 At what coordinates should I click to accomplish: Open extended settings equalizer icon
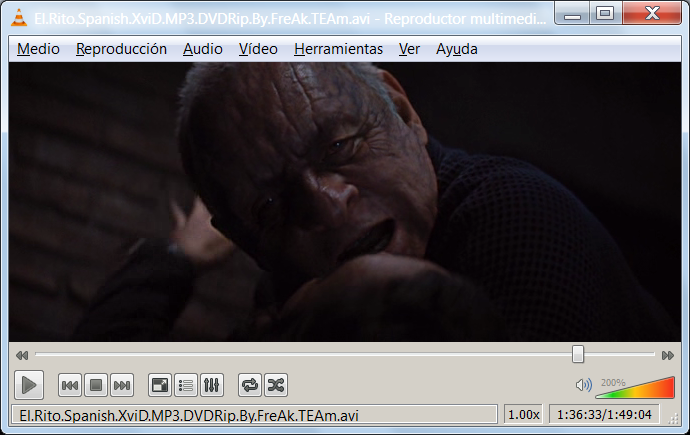coord(212,385)
